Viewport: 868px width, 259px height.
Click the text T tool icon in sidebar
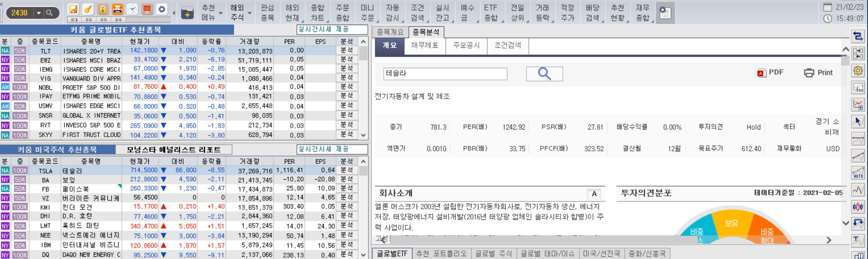pos(858,240)
